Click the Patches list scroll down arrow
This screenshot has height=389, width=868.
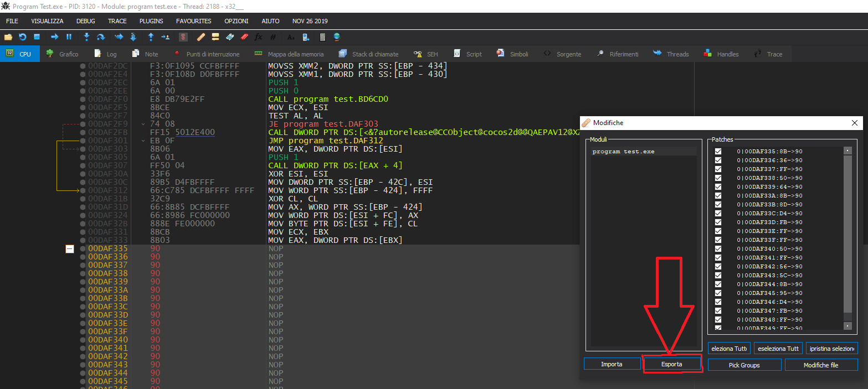848,326
